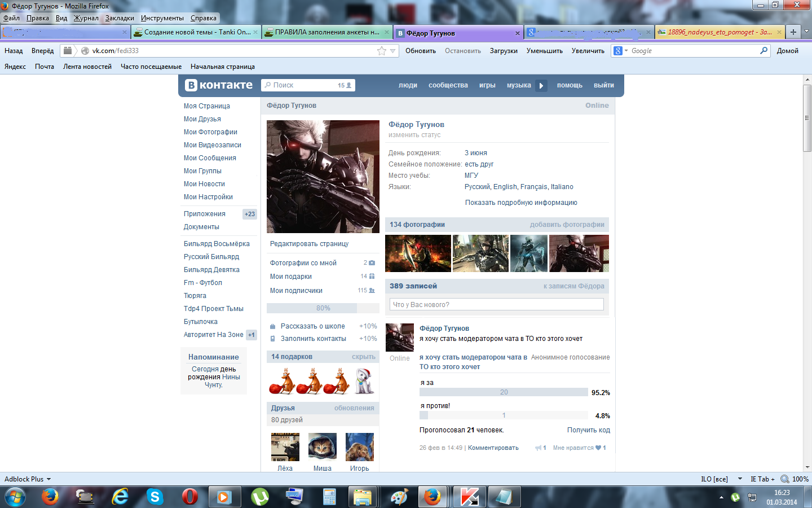The height and width of the screenshot is (508, 812).
Task: Click the page vertical scrollbar thumb
Action: coord(807,118)
